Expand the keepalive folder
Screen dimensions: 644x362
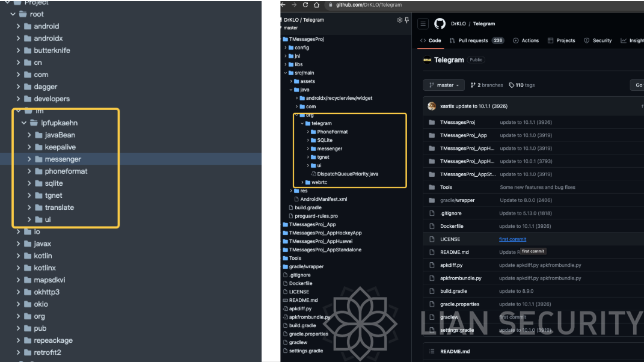pyautogui.click(x=29, y=147)
